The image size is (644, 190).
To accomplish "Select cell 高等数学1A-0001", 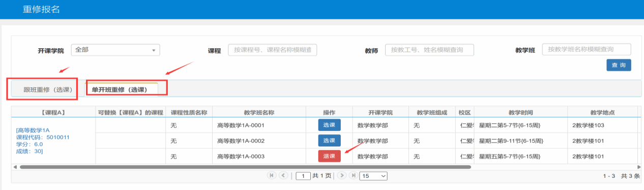I will click(x=259, y=125).
